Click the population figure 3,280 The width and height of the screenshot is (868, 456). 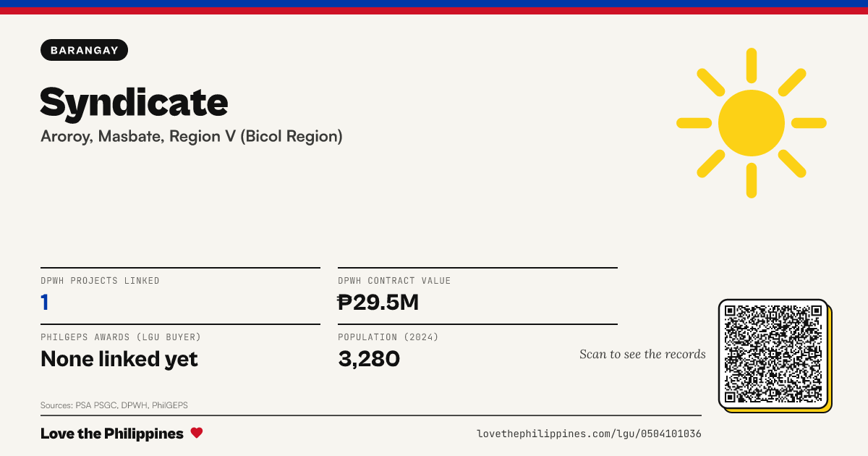[369, 358]
